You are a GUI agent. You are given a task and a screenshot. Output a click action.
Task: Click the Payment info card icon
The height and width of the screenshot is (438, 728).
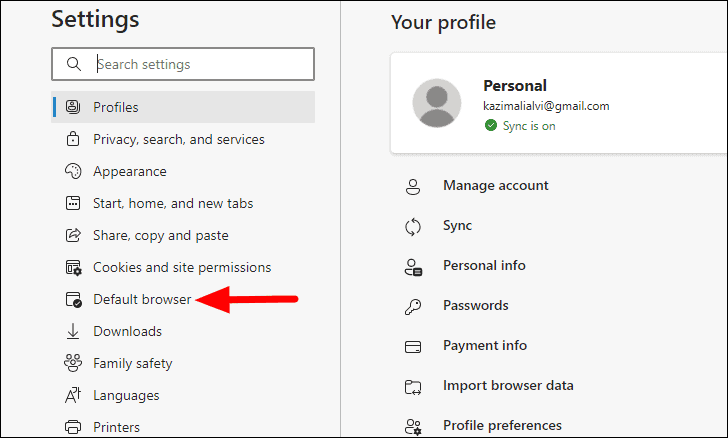point(413,347)
